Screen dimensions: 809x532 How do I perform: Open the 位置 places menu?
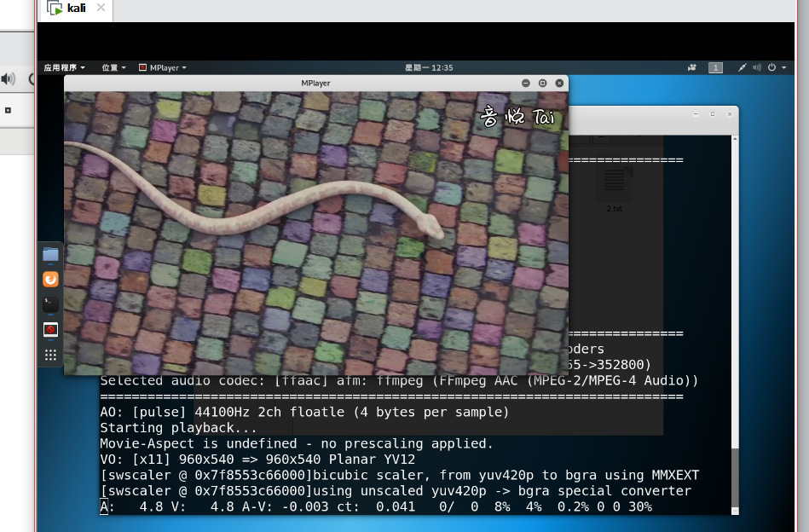113,67
